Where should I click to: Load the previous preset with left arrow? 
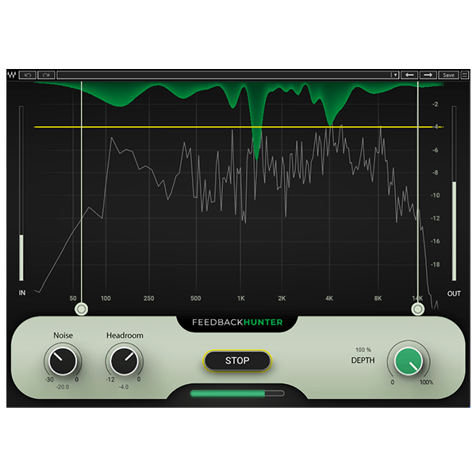pos(410,75)
